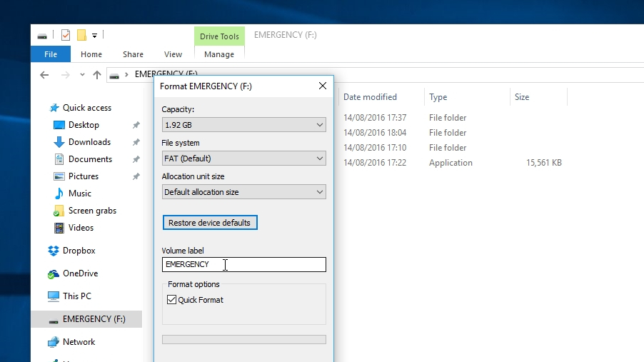Navigate up one folder level arrow
This screenshot has height=362, width=644.
[97, 75]
